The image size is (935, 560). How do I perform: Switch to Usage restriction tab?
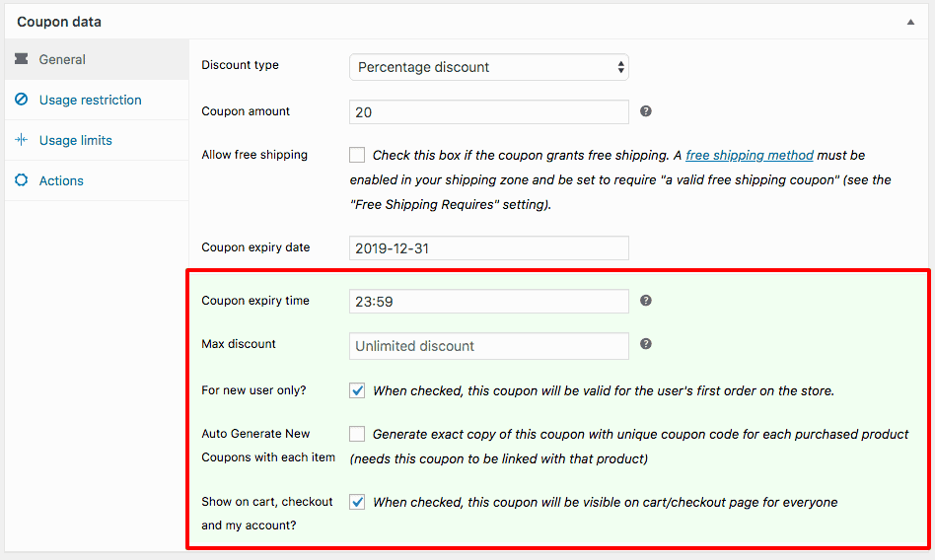97,100
